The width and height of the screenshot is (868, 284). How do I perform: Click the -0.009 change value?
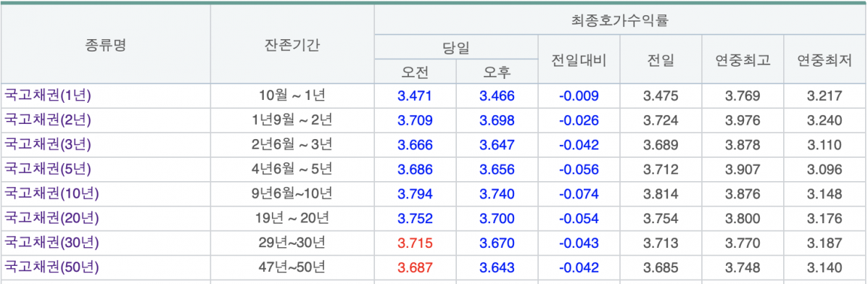(x=579, y=96)
